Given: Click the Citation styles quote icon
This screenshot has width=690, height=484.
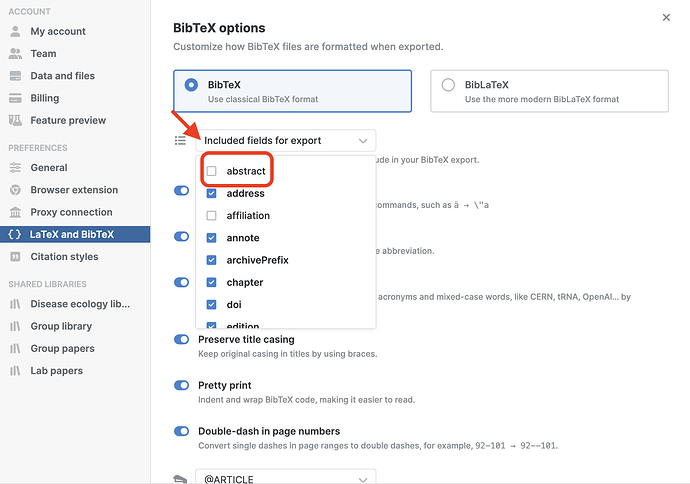Looking at the screenshot, I should (15, 257).
